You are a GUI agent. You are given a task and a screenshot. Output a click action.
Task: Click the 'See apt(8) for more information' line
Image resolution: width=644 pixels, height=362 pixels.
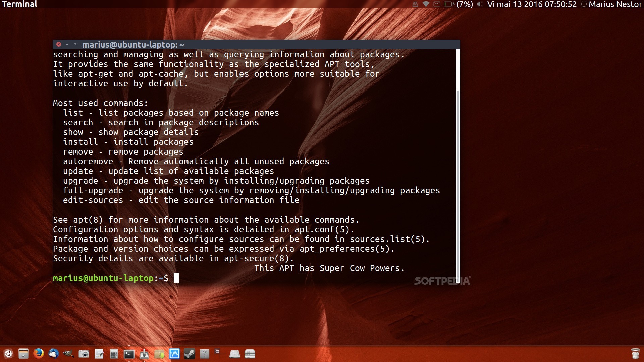point(206,220)
